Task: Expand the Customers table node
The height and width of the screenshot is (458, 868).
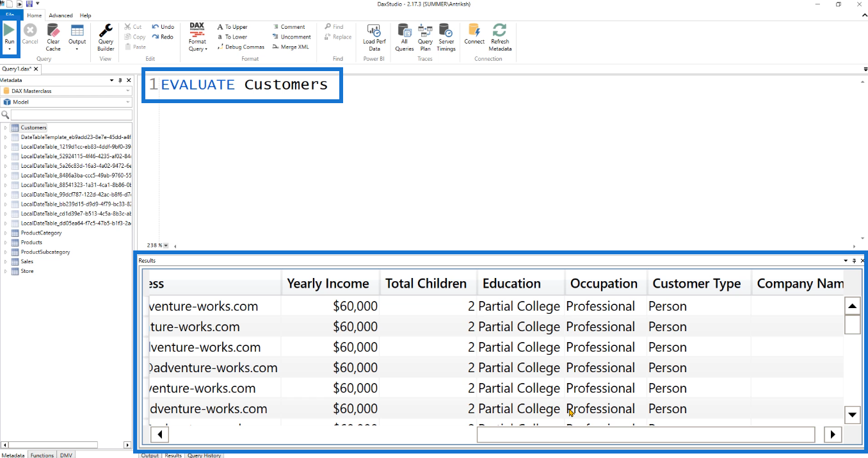Action: [x=5, y=127]
